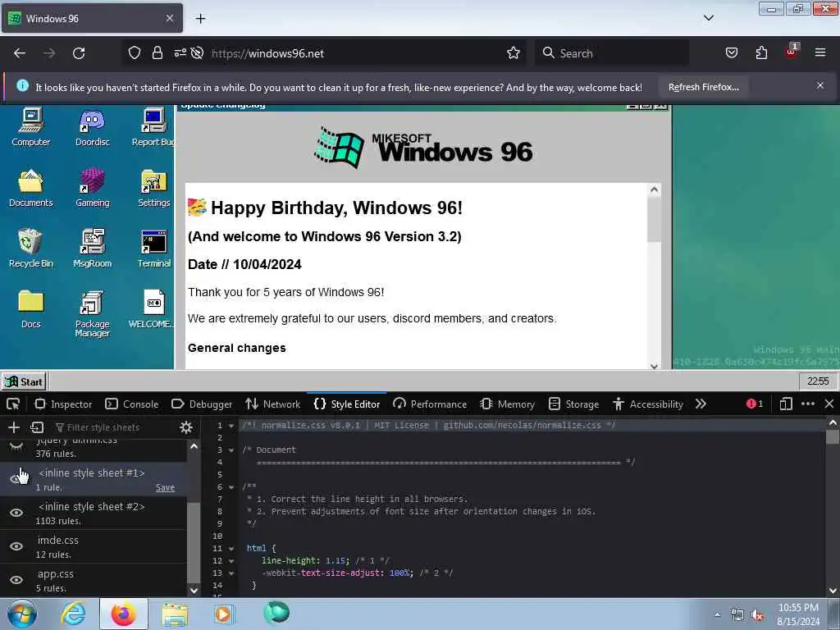The width and height of the screenshot is (840, 630).
Task: Open the Docs folder icon
Action: pyautogui.click(x=30, y=309)
